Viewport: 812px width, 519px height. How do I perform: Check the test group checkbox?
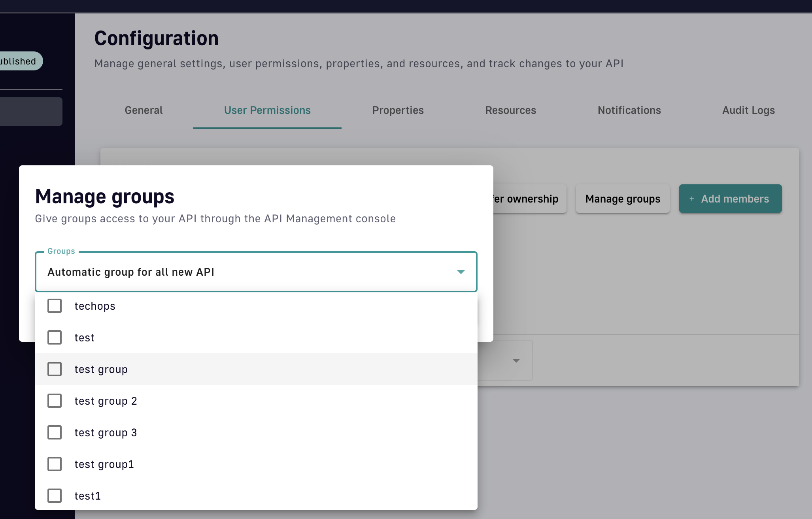[x=55, y=369]
